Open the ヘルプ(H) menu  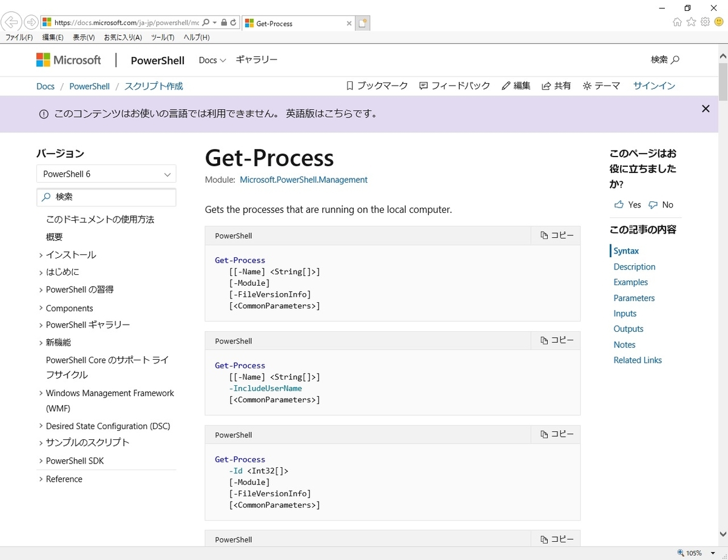click(x=197, y=38)
